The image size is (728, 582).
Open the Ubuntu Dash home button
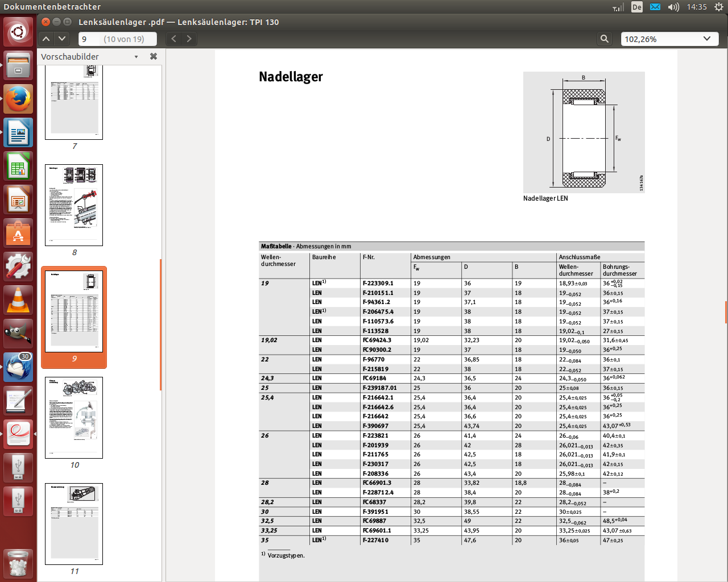tap(18, 32)
